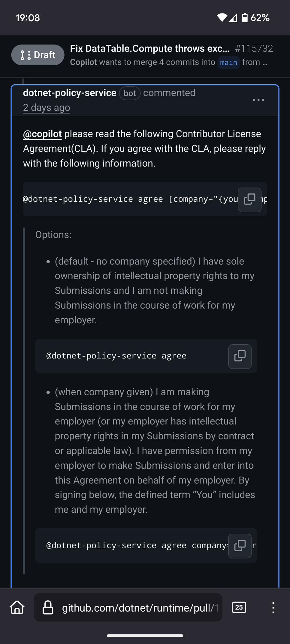
Task: Open the browser's vertical three-dot menu
Action: 273,607
